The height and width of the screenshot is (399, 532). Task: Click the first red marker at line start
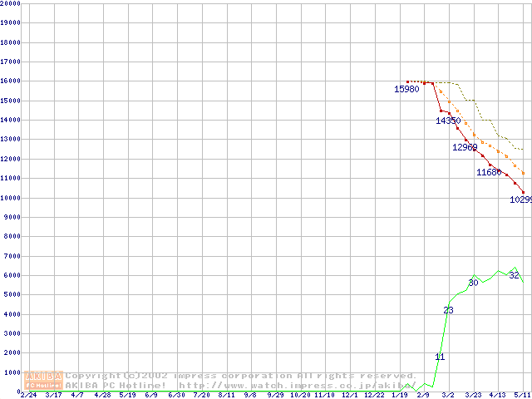click(x=407, y=81)
